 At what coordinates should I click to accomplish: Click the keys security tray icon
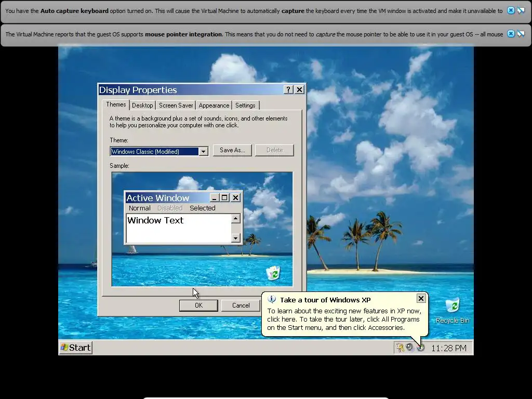coord(400,348)
